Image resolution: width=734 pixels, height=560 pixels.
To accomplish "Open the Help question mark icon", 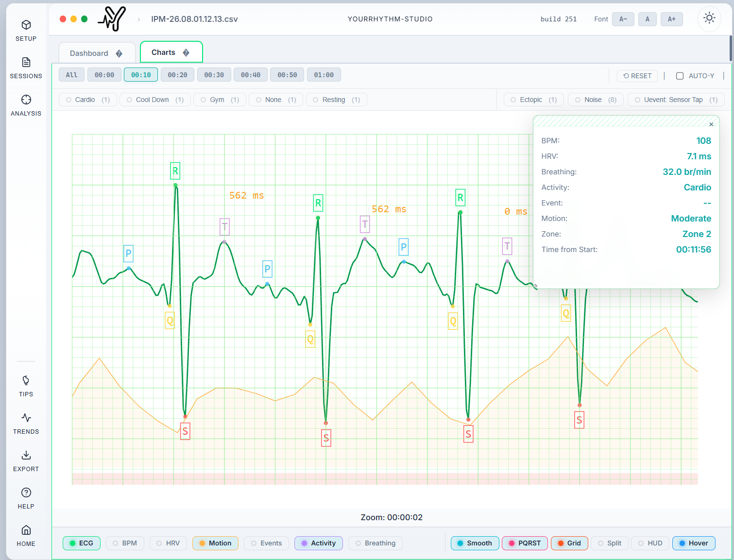I will 26,492.
